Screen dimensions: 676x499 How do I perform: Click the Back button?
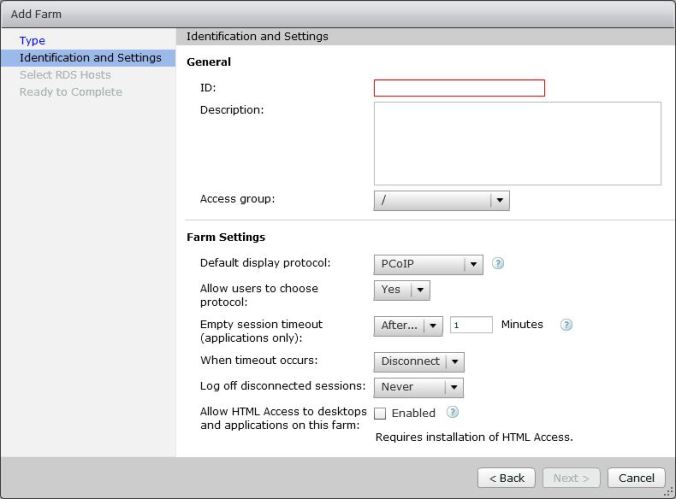point(506,478)
